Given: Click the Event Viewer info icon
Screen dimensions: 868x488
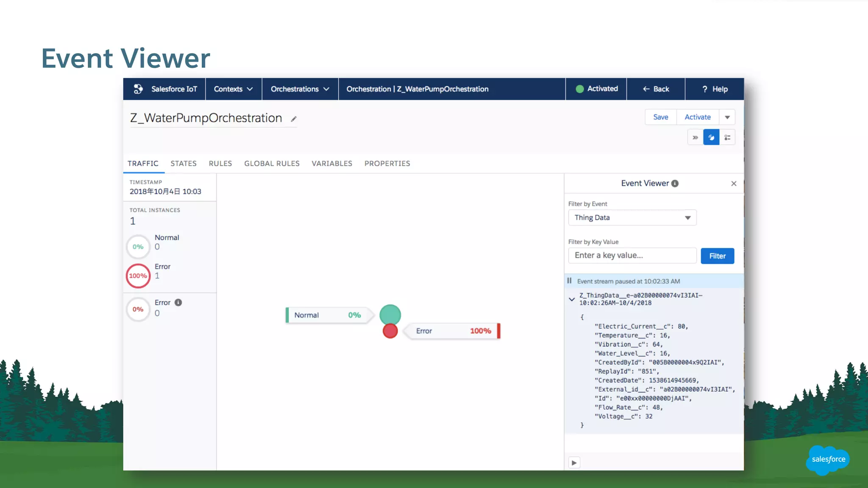Looking at the screenshot, I should pos(675,183).
